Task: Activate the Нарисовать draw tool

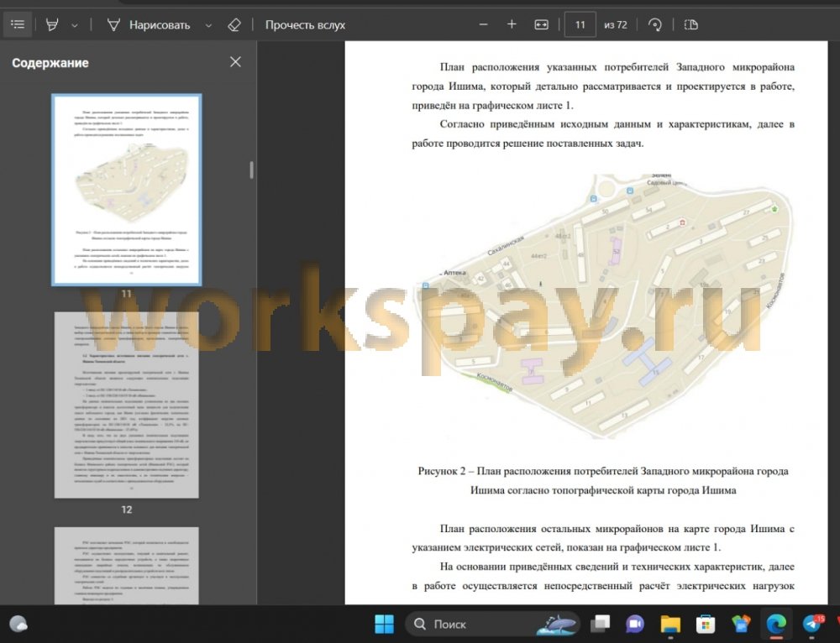Action: coord(149,24)
